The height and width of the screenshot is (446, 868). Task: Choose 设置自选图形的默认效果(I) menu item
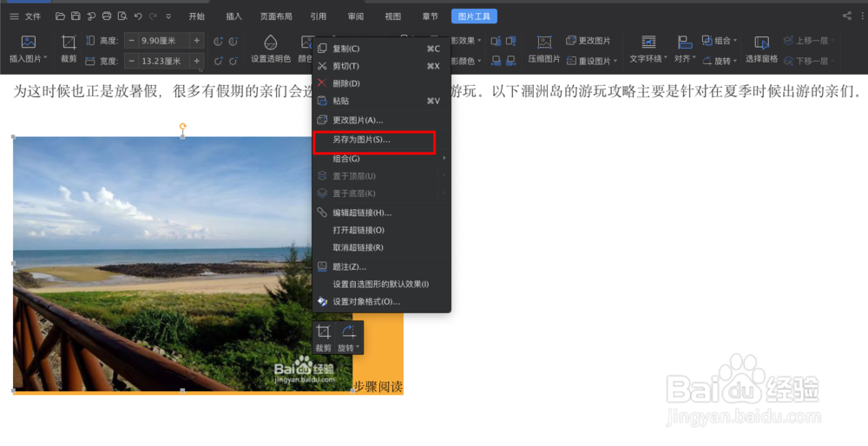click(381, 284)
